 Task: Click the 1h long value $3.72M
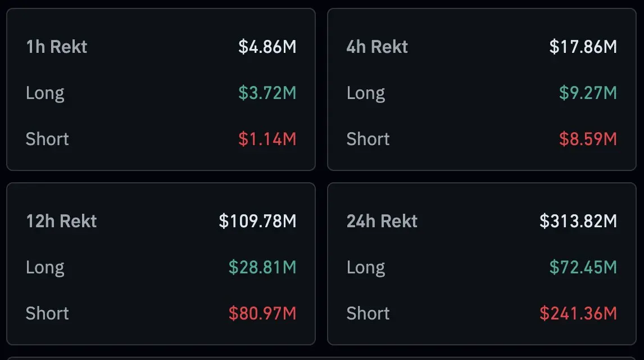pyautogui.click(x=267, y=93)
